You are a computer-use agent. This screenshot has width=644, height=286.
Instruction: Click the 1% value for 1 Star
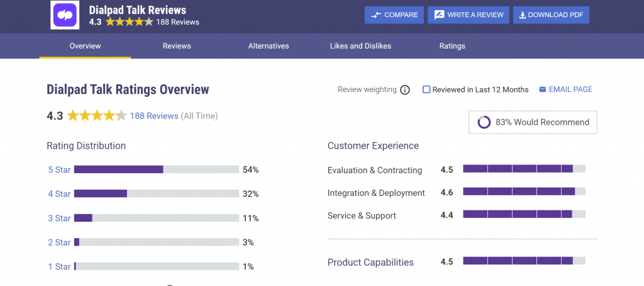click(248, 266)
